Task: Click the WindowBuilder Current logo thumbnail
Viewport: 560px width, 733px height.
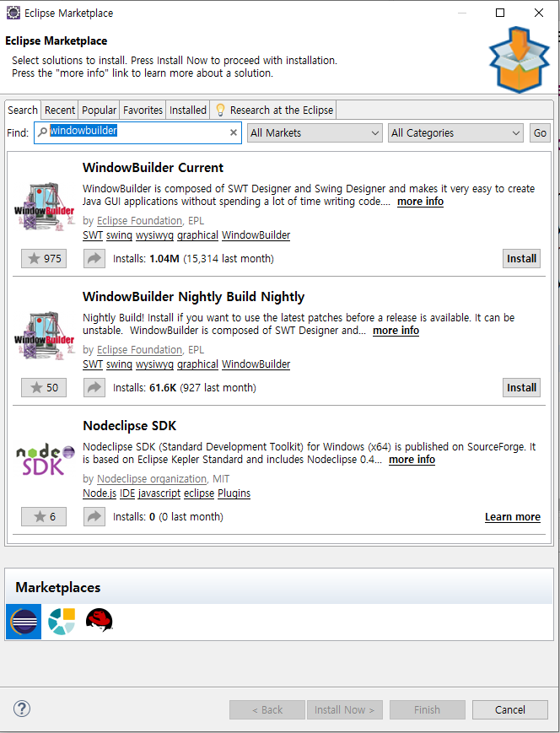Action: point(45,208)
